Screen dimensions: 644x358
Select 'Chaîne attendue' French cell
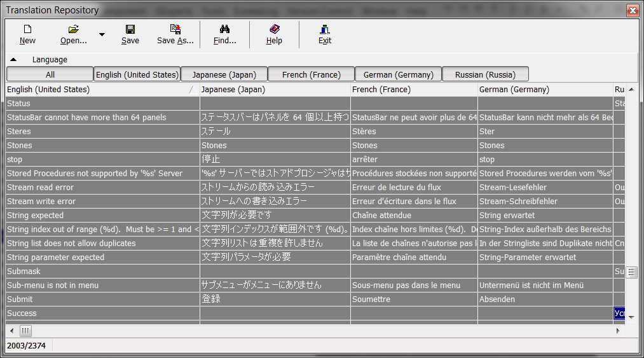(x=414, y=216)
